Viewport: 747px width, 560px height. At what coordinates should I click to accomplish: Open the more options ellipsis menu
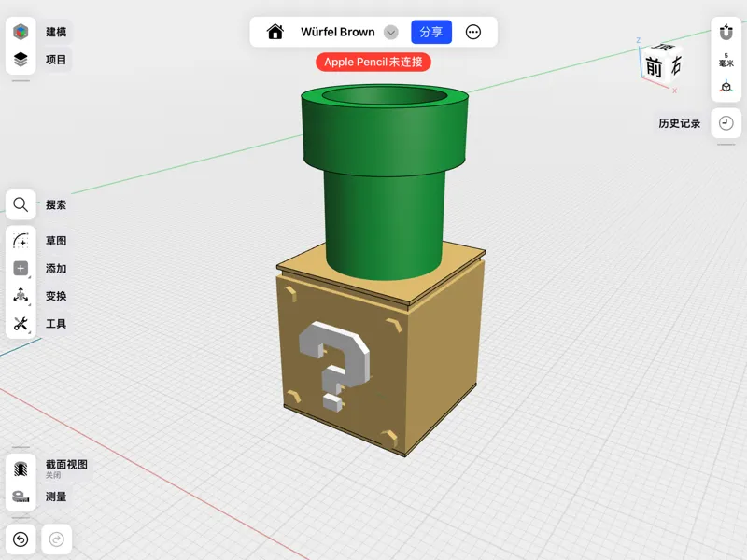pyautogui.click(x=473, y=32)
